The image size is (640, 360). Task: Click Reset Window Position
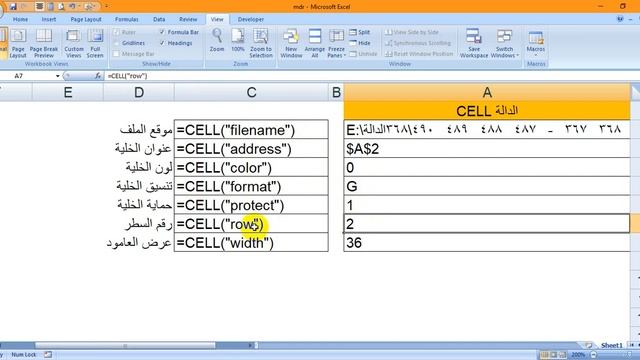(x=419, y=54)
